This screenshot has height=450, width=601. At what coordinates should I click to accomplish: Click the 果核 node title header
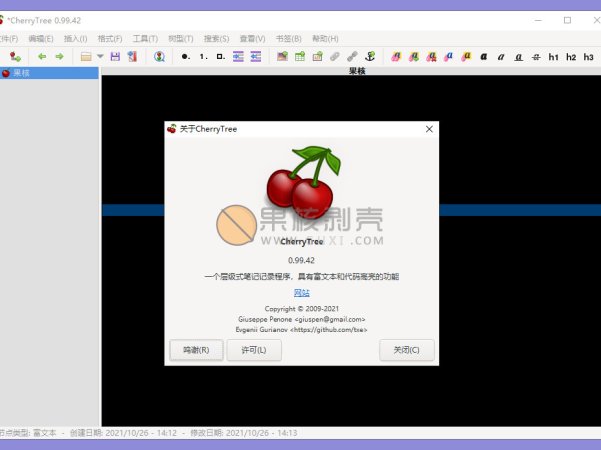(357, 71)
